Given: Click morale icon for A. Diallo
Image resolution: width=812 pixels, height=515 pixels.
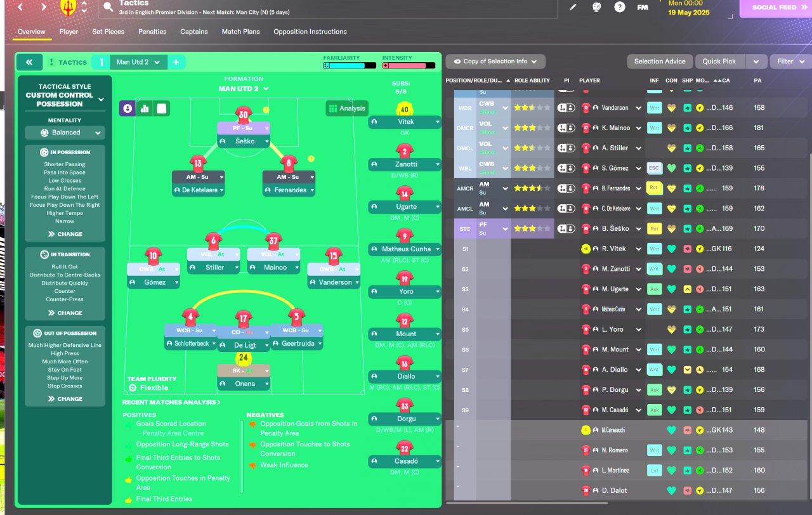Looking at the screenshot, I should 700,370.
